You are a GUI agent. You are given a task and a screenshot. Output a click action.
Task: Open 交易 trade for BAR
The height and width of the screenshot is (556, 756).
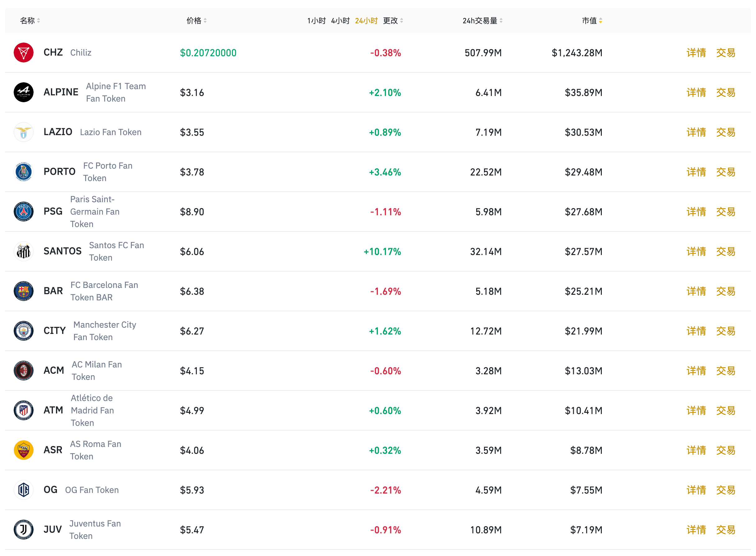tap(725, 291)
